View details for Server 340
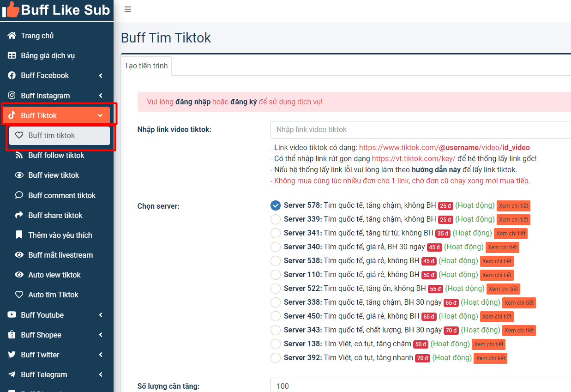The width and height of the screenshot is (571, 392). click(502, 247)
